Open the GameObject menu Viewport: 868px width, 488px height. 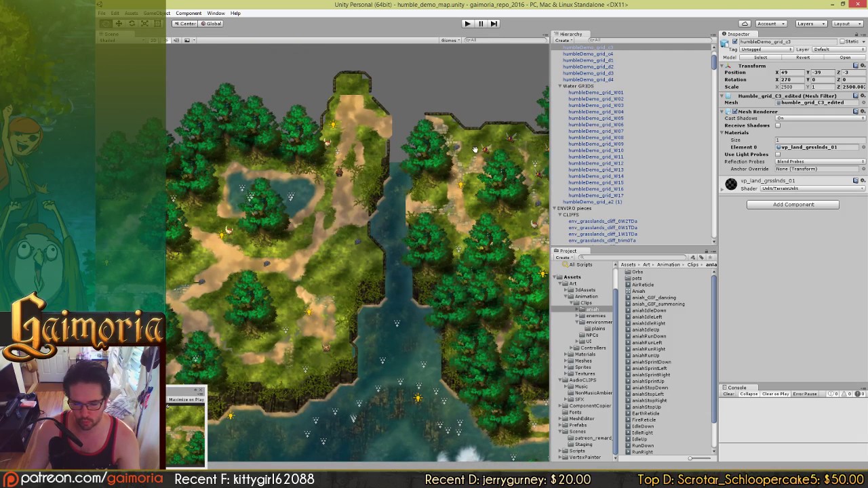coord(157,14)
